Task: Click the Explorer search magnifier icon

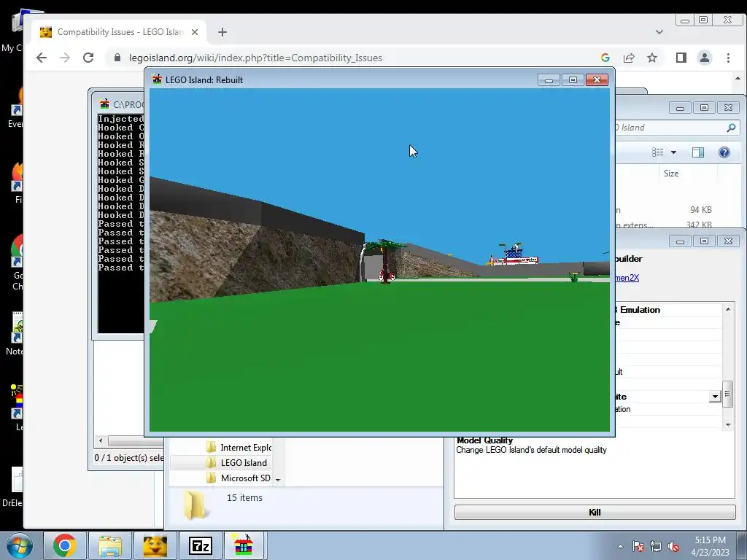Action: 731,128
